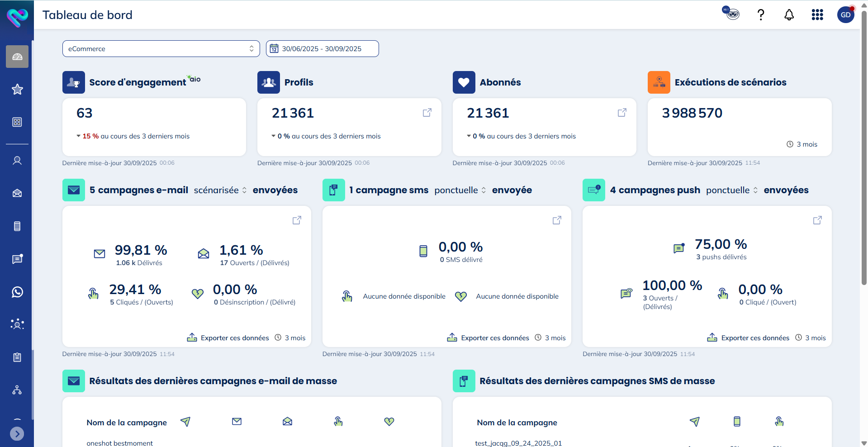
Task: Open the Profils card external link icon
Action: point(427,113)
